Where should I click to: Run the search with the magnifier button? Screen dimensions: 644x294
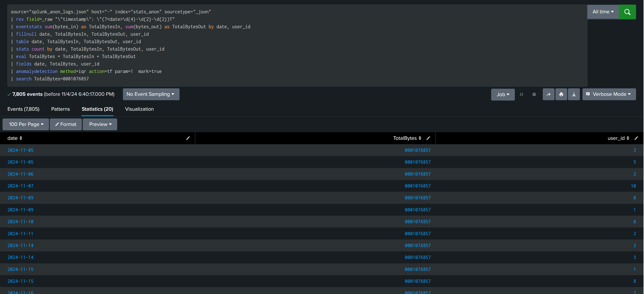(x=627, y=12)
